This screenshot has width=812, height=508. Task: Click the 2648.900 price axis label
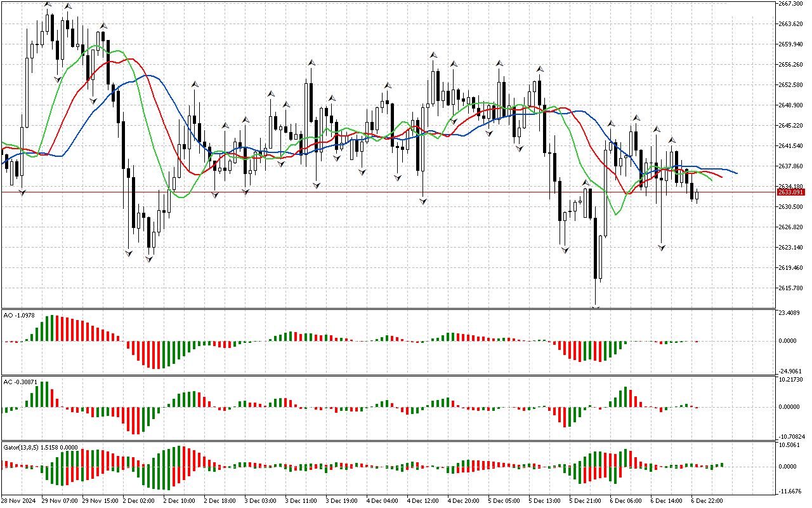click(791, 105)
